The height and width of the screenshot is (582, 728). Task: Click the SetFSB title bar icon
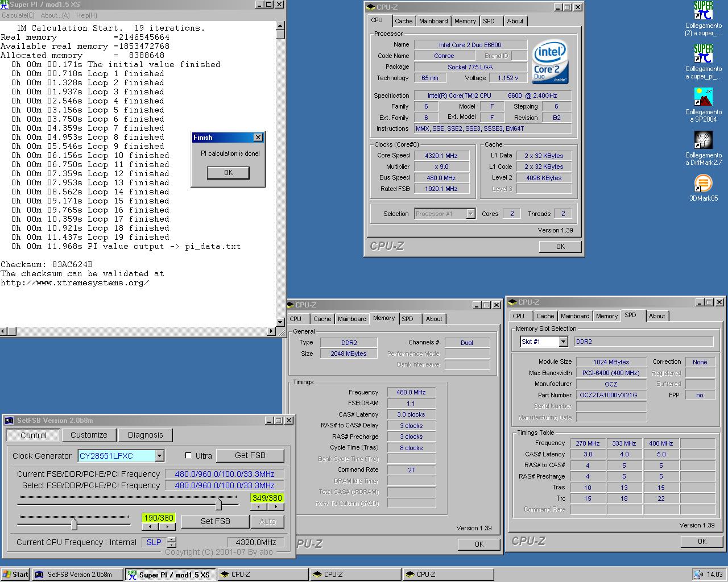(x=9, y=421)
